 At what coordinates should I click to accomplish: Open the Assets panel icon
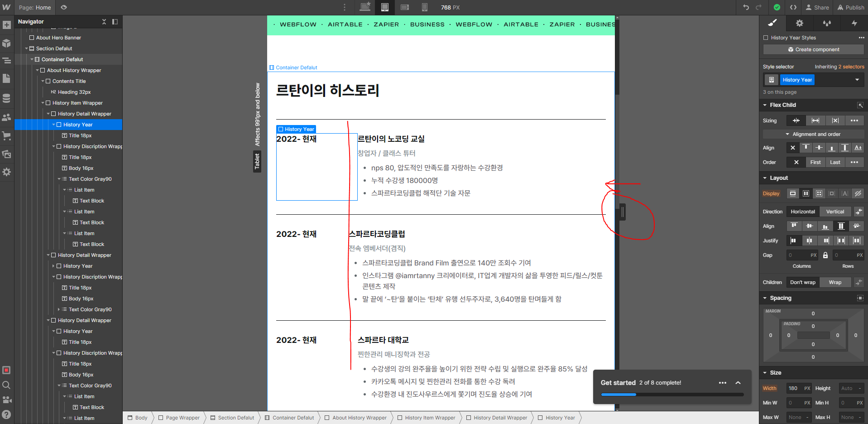tap(7, 154)
